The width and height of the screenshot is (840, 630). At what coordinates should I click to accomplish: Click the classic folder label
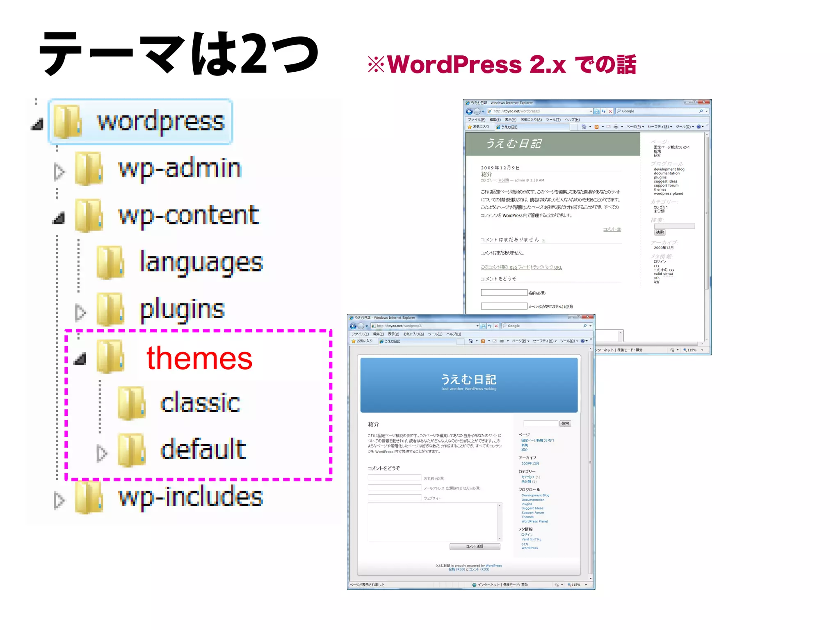pos(200,402)
